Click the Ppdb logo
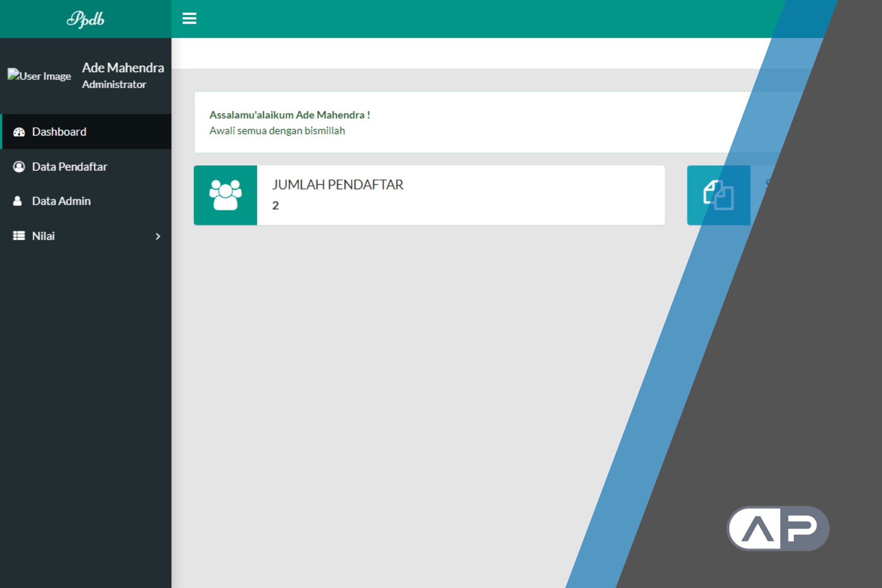Image resolution: width=882 pixels, height=588 pixels. tap(85, 19)
